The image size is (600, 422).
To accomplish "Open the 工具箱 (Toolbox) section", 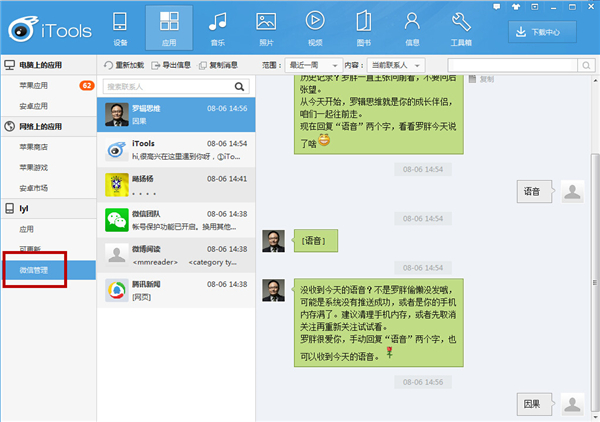I will click(461, 28).
